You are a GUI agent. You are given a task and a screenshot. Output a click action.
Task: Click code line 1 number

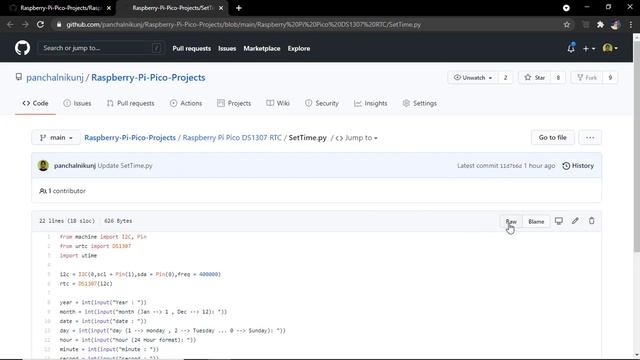[x=49, y=237]
